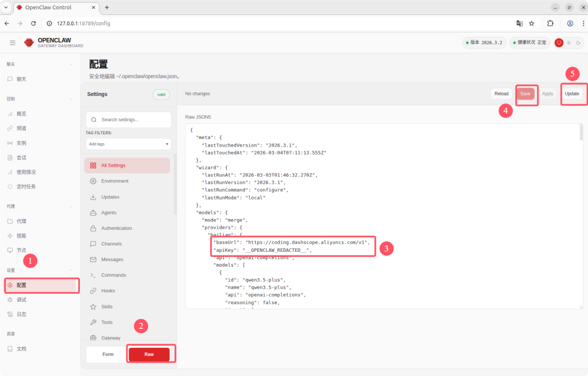Toggle the hamburger sidebar menu
The image size is (588, 376).
point(13,43)
